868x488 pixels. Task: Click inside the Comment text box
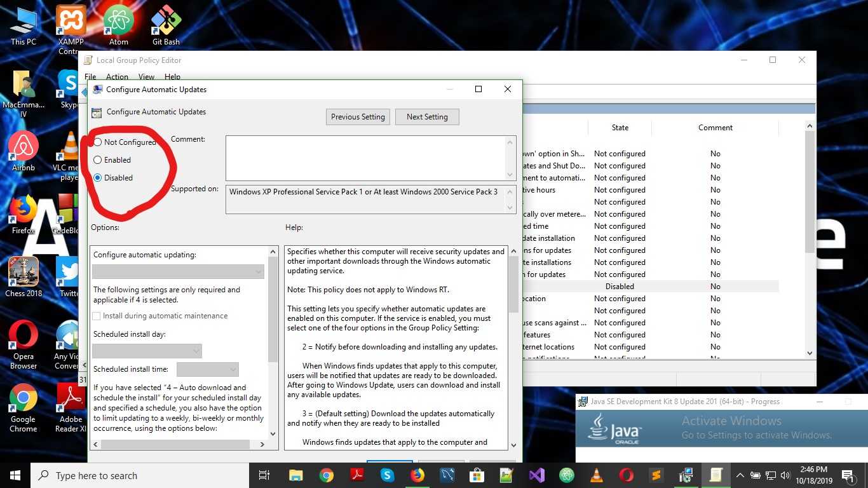366,158
